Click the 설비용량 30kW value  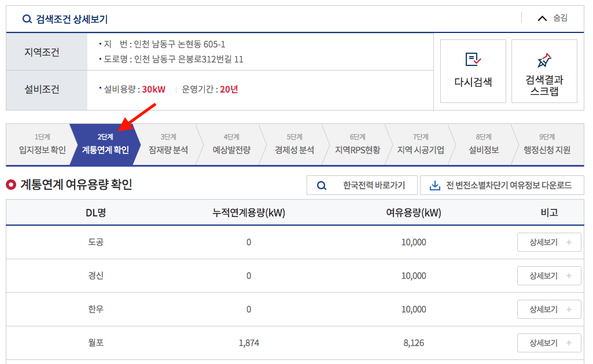pyautogui.click(x=153, y=89)
